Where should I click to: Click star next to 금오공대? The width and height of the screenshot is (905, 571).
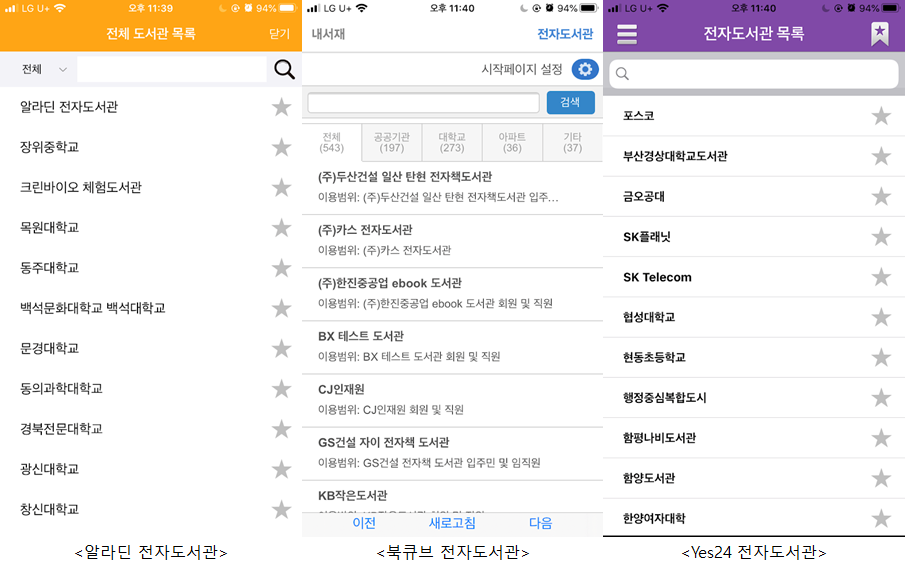tap(881, 196)
